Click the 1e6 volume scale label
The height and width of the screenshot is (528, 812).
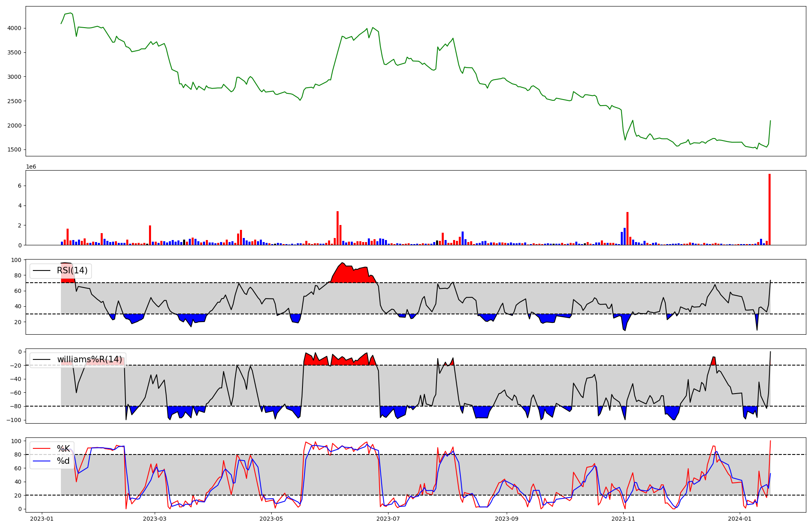pos(31,167)
